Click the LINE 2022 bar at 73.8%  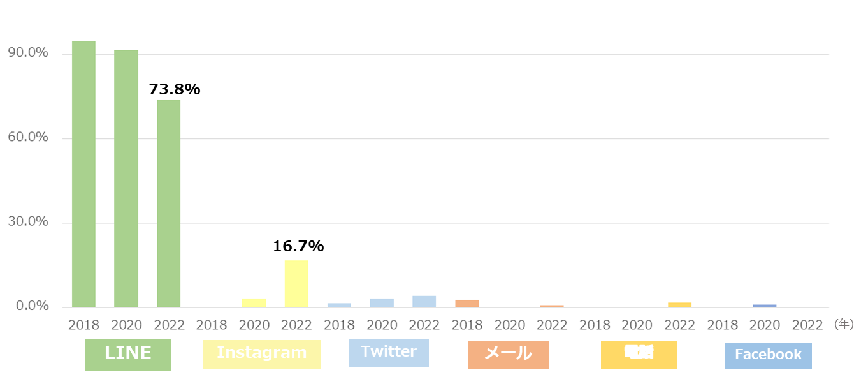[x=169, y=203]
